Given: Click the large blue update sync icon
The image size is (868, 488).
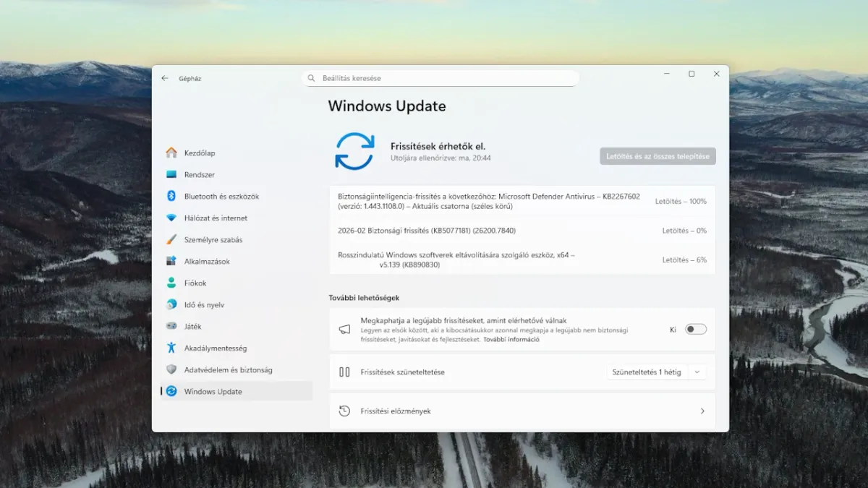Looking at the screenshot, I should (354, 151).
